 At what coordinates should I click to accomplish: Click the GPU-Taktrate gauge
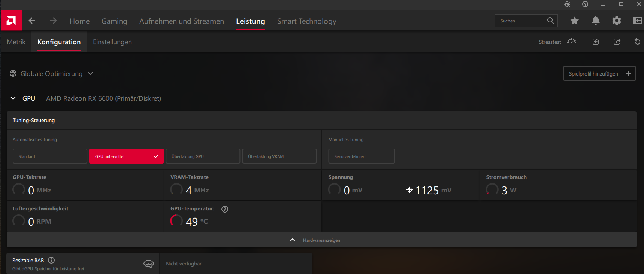(x=19, y=189)
